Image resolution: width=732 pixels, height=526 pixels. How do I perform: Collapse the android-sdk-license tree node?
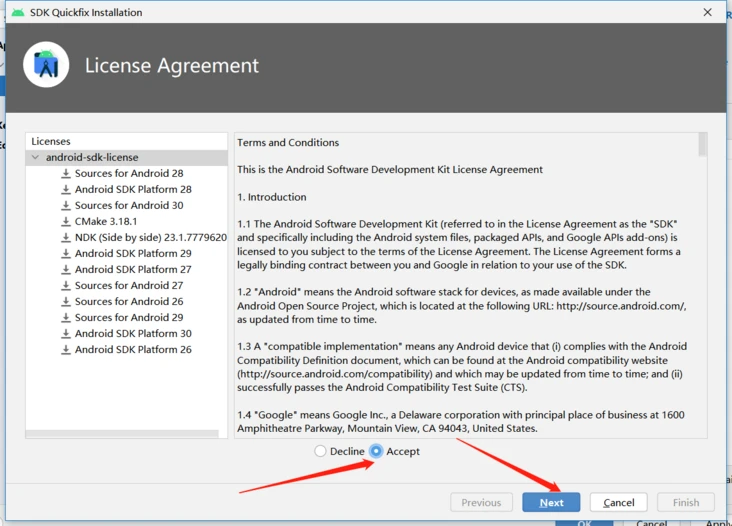pyautogui.click(x=35, y=157)
